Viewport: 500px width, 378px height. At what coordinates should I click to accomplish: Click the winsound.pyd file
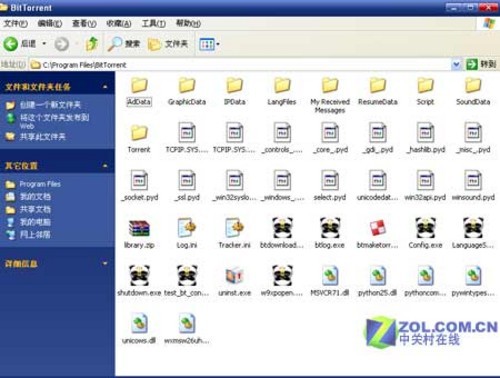[473, 186]
